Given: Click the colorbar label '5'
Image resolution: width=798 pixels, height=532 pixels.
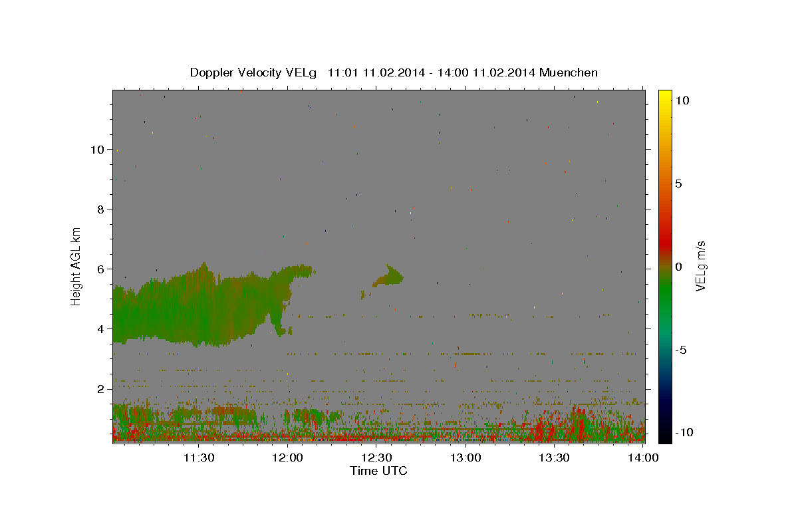Looking at the screenshot, I should 678,184.
